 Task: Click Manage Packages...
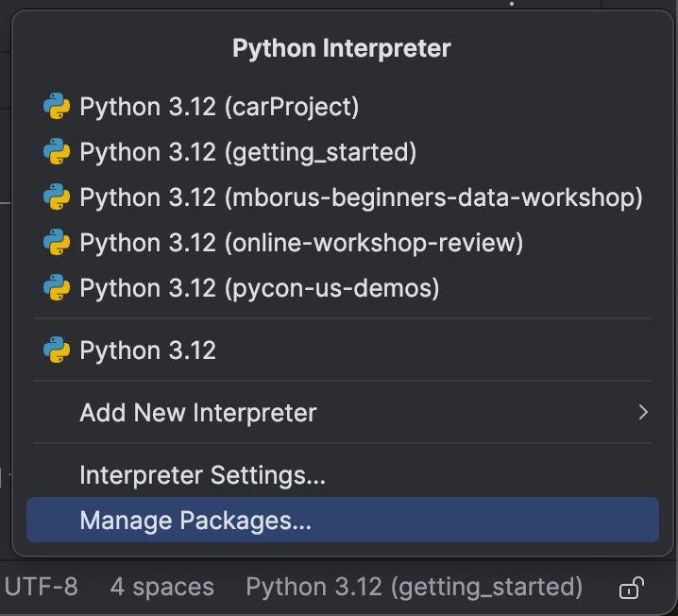195,520
